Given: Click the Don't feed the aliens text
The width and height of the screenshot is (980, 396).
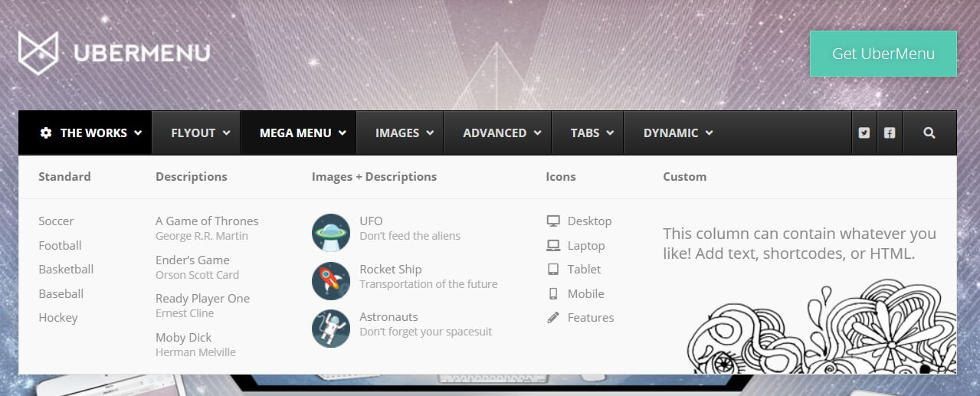Looking at the screenshot, I should 410,236.
